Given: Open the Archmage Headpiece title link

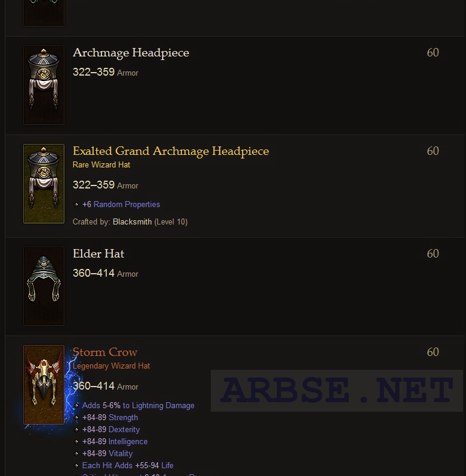Looking at the screenshot, I should coord(131,53).
